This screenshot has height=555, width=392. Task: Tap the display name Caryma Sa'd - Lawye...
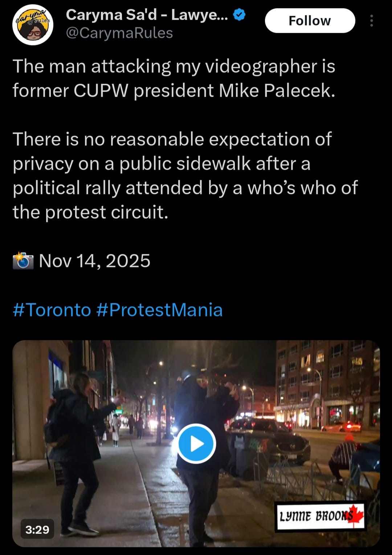(x=147, y=15)
